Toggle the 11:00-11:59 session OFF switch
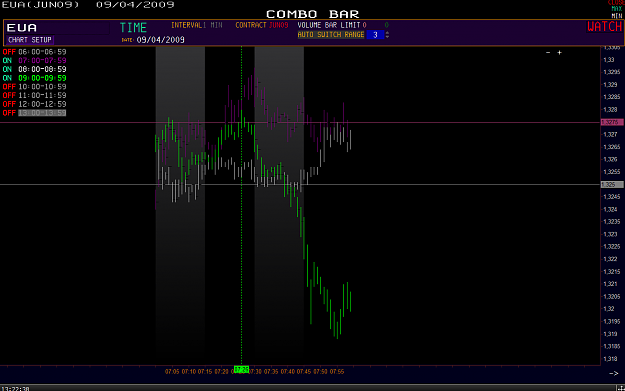The height and width of the screenshot is (391, 625). [x=9, y=96]
